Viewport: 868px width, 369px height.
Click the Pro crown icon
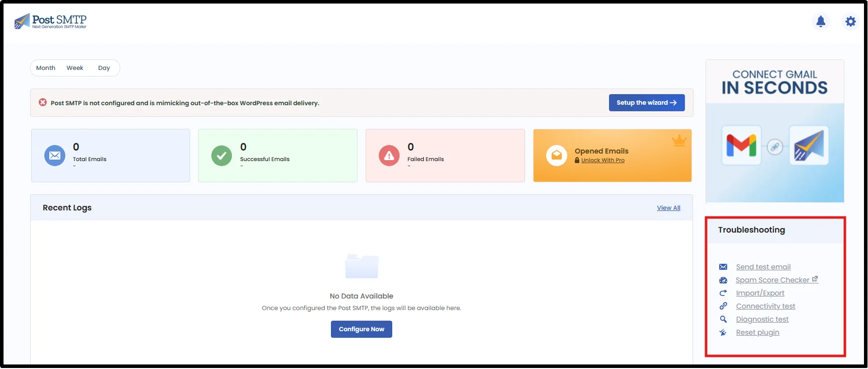[x=679, y=140]
